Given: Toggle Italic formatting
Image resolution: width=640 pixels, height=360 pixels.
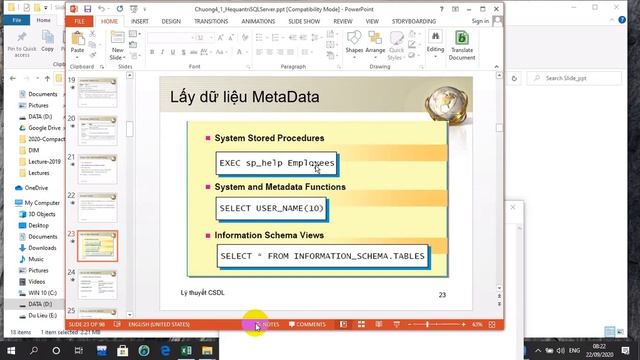Looking at the screenshot, I should tap(162, 52).
